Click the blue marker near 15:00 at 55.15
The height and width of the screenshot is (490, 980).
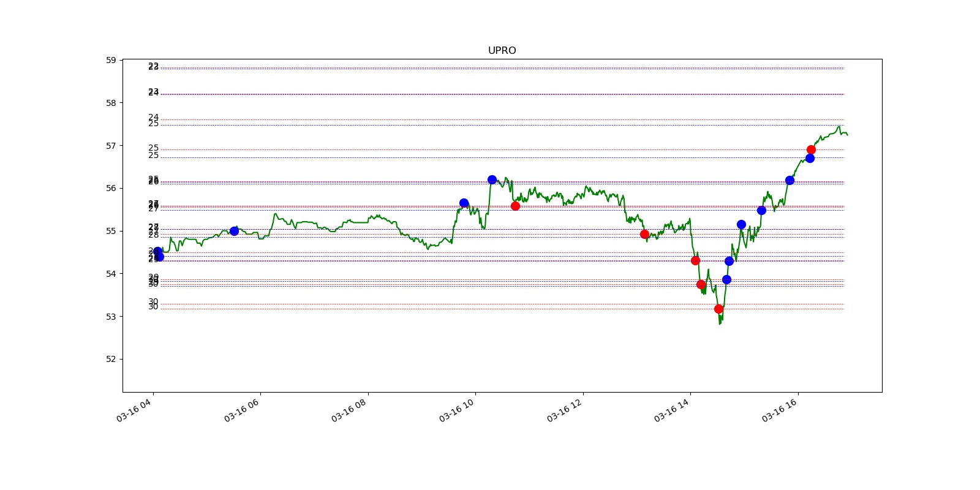[741, 224]
